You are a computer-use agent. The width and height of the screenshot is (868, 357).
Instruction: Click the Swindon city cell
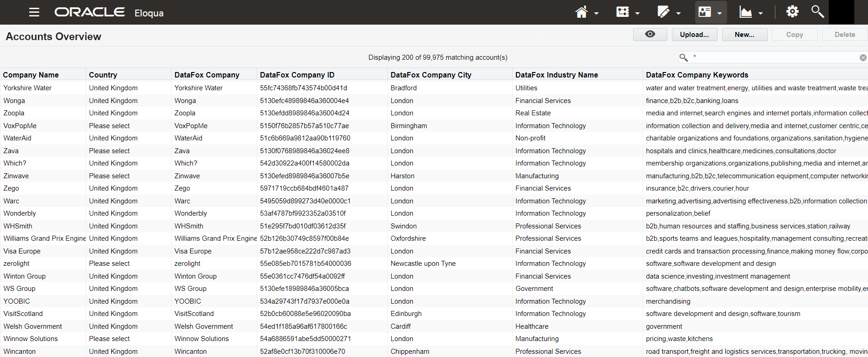pos(404,226)
